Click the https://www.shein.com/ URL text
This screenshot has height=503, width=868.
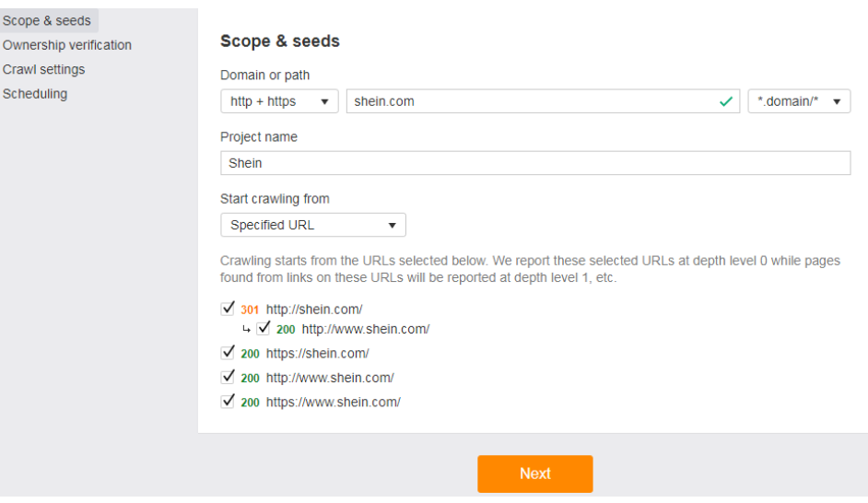click(x=334, y=403)
